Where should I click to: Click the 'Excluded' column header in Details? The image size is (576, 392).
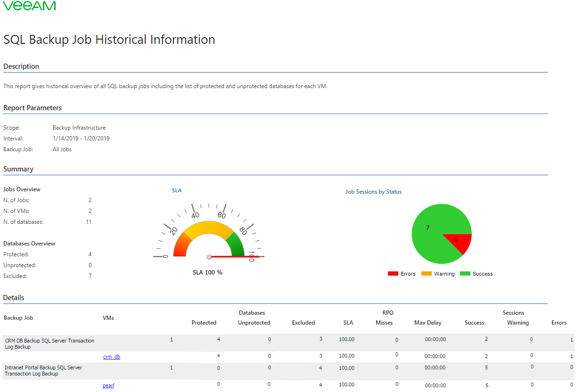click(304, 323)
